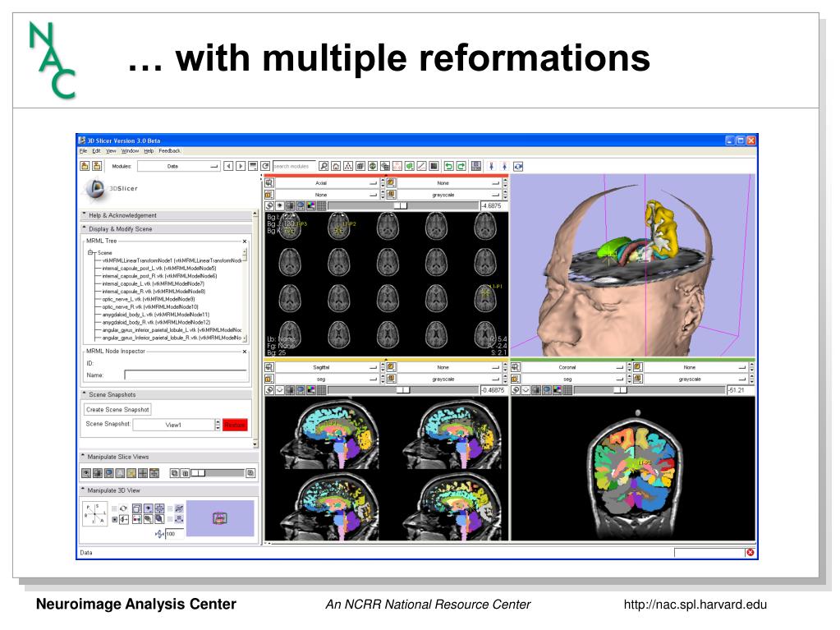Open the Sagittal orientation dropdown

328,367
